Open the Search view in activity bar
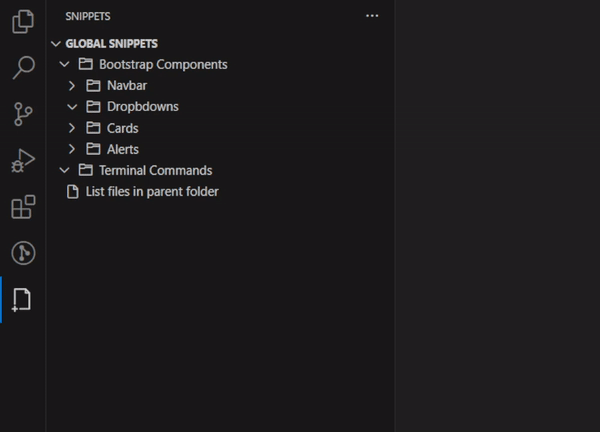Image resolution: width=600 pixels, height=432 pixels. tap(23, 67)
